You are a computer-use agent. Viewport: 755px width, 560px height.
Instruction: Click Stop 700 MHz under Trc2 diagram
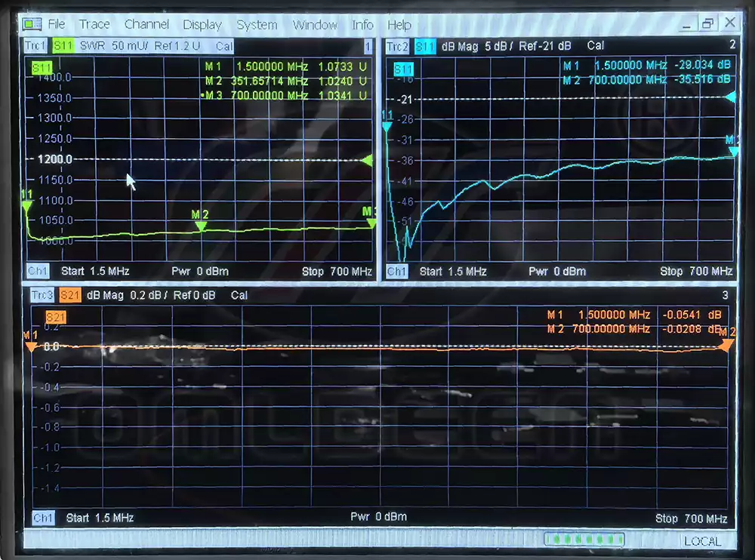pyautogui.click(x=696, y=271)
